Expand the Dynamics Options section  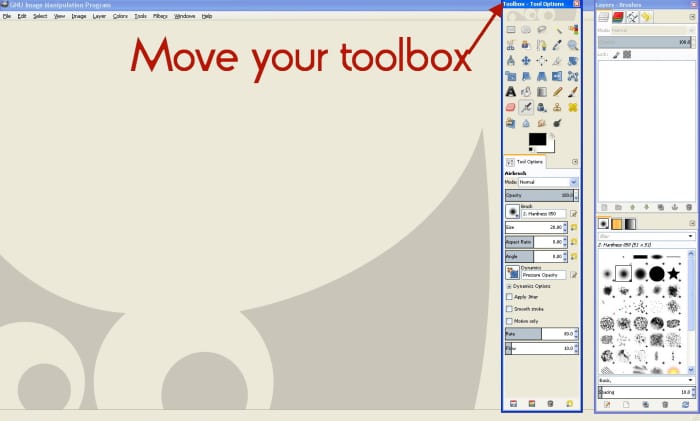[x=510, y=286]
